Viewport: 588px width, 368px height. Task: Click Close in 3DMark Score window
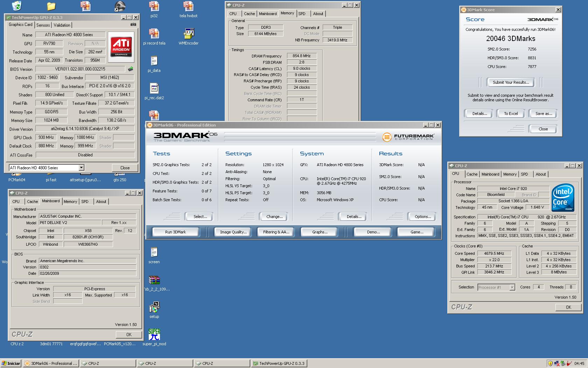(x=543, y=129)
